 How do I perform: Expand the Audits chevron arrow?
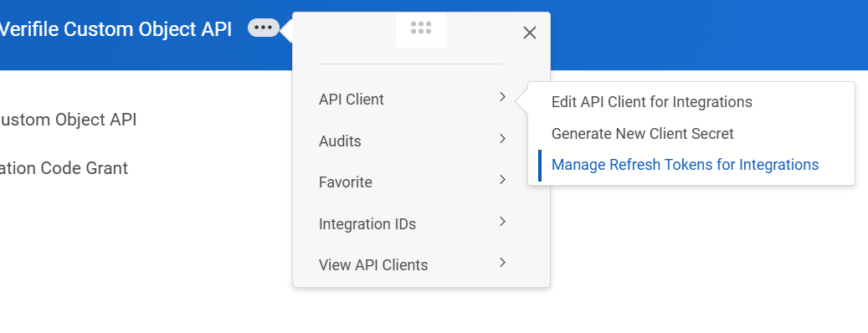[502, 139]
